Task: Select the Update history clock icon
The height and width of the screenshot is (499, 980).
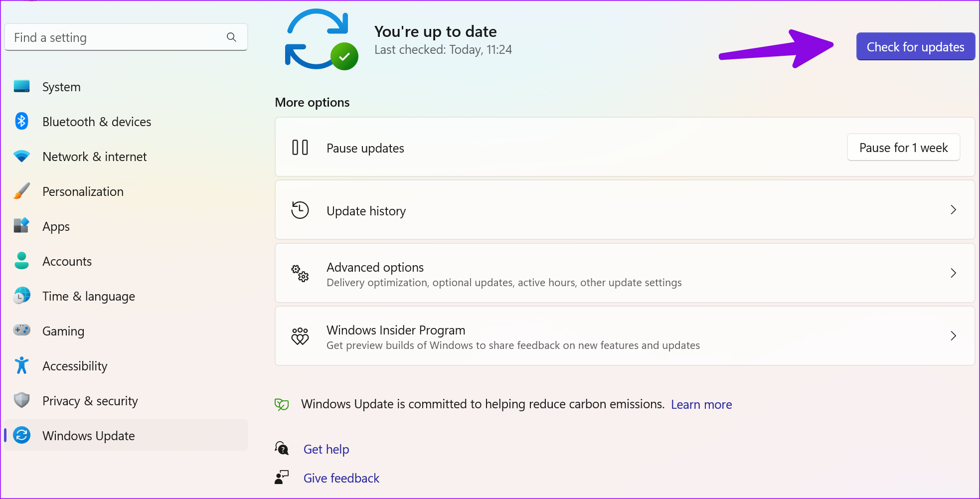Action: [300, 210]
